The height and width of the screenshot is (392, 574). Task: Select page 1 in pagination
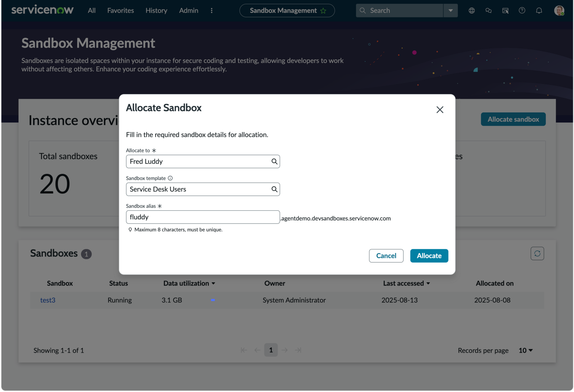[271, 350]
